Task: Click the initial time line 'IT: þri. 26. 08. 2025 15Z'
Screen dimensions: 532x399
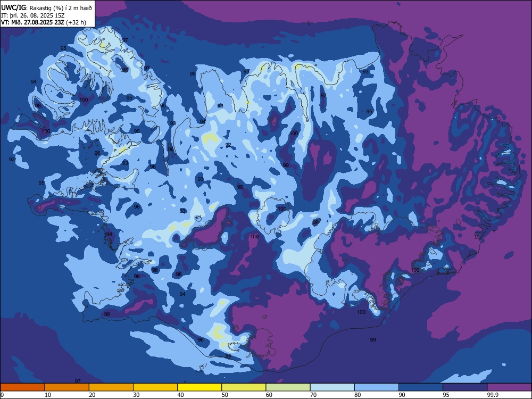Action: click(x=33, y=15)
